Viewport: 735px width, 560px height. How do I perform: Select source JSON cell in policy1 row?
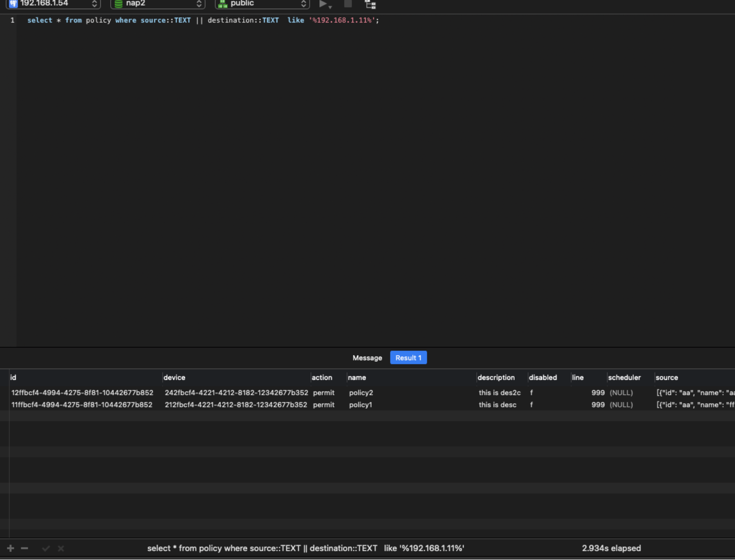(695, 405)
